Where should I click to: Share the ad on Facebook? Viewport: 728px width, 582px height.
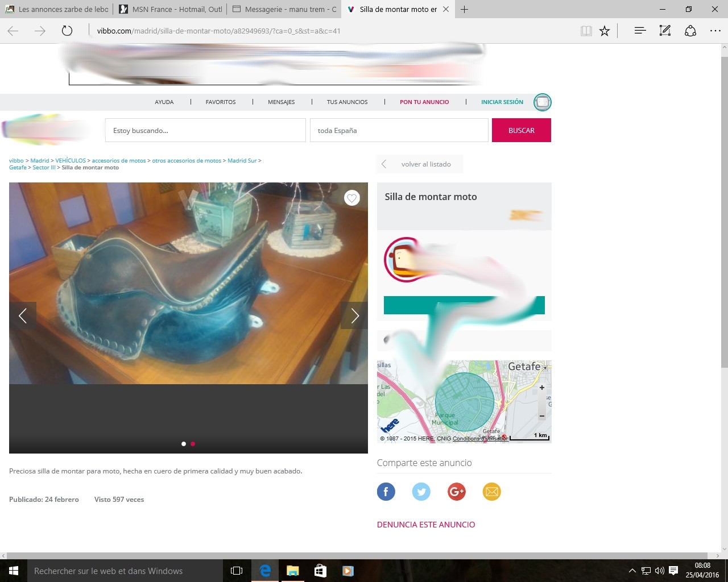point(386,492)
